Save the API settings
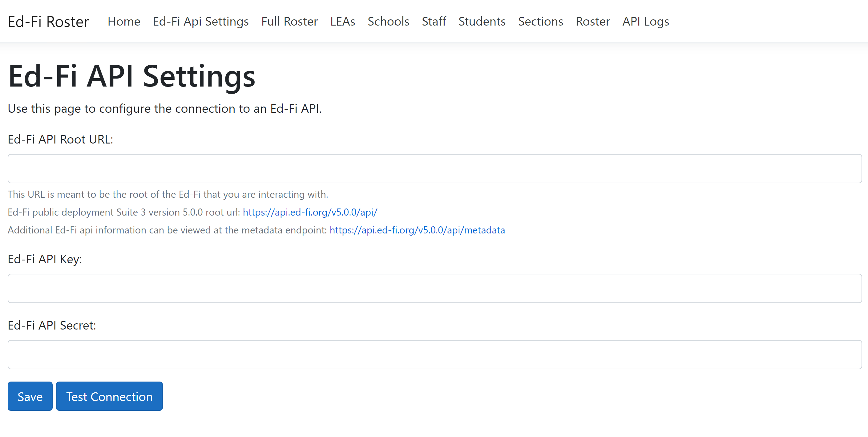 pos(30,396)
